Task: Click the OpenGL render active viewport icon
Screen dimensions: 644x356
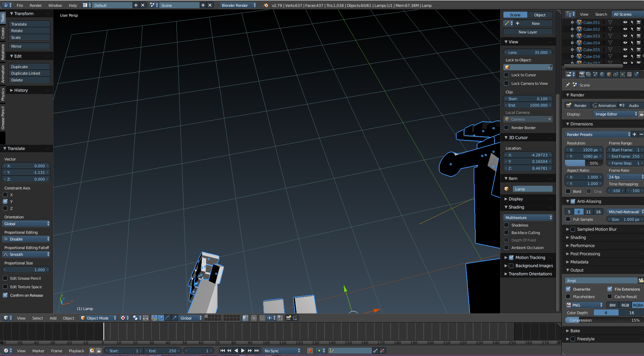Action: (288, 318)
